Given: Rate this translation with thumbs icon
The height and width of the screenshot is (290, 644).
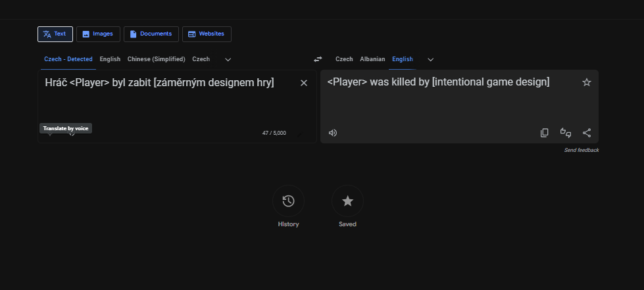Looking at the screenshot, I should pos(565,133).
